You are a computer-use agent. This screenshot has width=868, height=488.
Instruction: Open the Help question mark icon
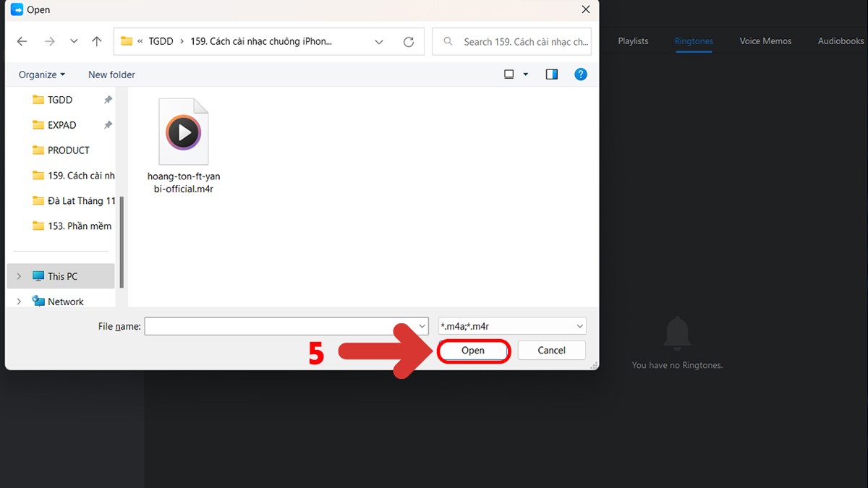(x=580, y=74)
